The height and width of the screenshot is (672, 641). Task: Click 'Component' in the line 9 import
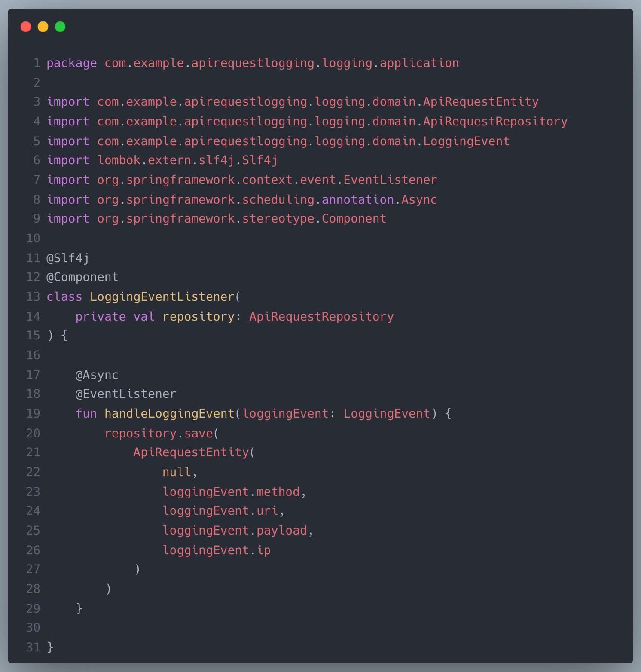point(354,219)
